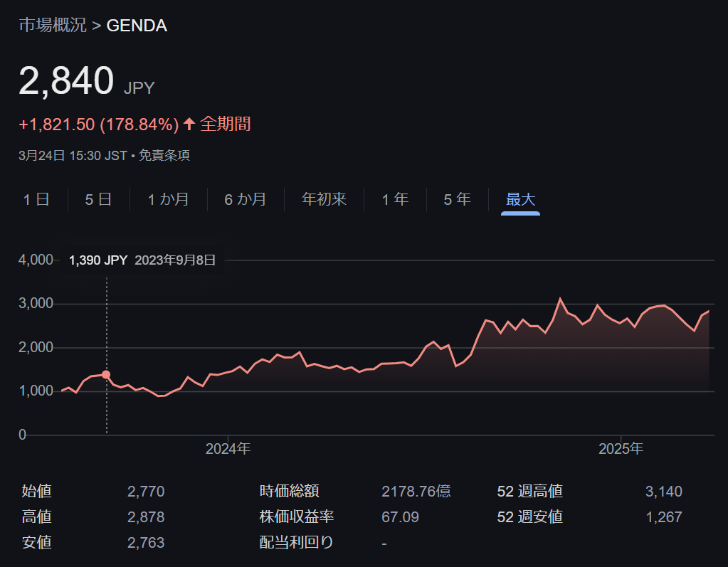This screenshot has width=728, height=567.
Task: Click the 株価収益率 label
Action: (x=297, y=516)
